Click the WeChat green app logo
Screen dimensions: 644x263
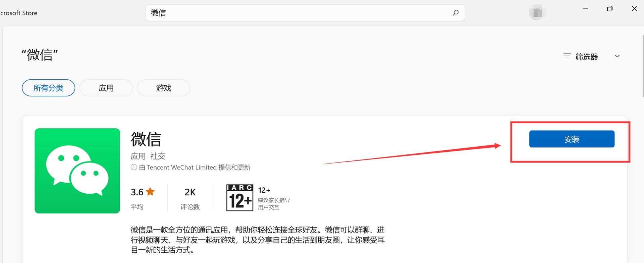tap(77, 171)
